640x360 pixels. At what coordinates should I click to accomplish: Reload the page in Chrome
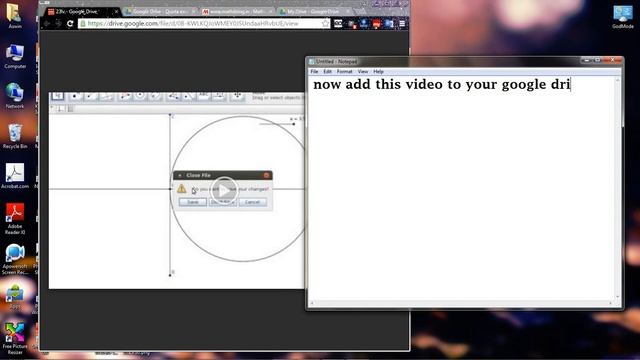pos(70,24)
